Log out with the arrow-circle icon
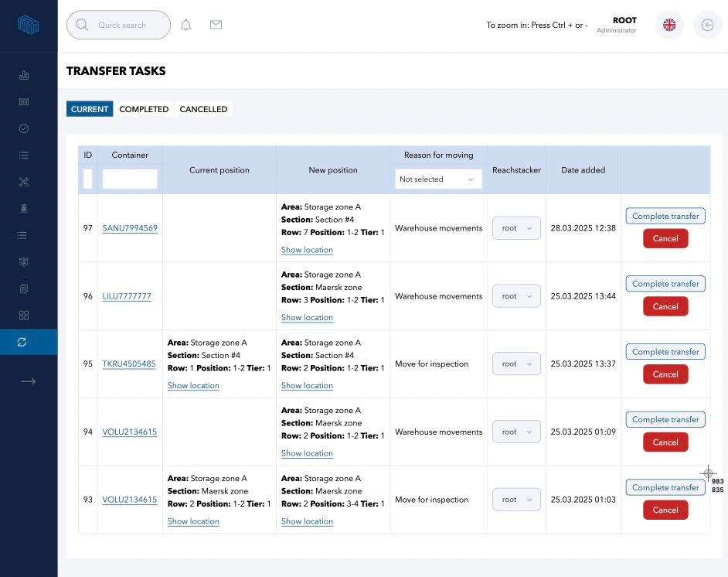This screenshot has height=577, width=728. coord(707,25)
